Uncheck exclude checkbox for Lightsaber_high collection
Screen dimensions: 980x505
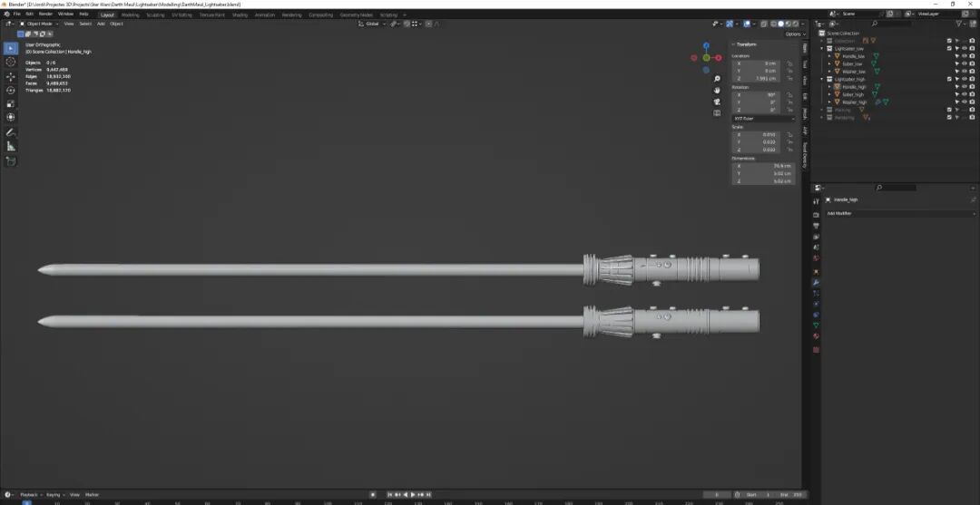pyautogui.click(x=949, y=79)
